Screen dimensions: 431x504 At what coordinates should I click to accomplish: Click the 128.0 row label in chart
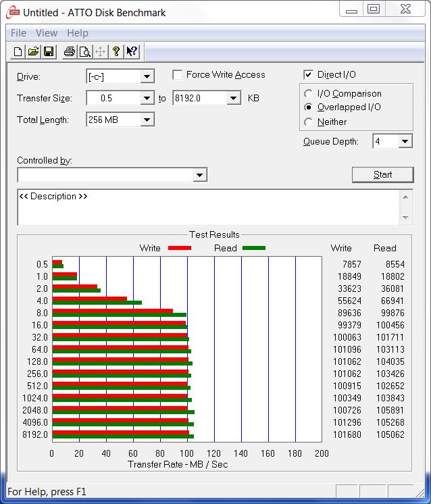tap(37, 361)
